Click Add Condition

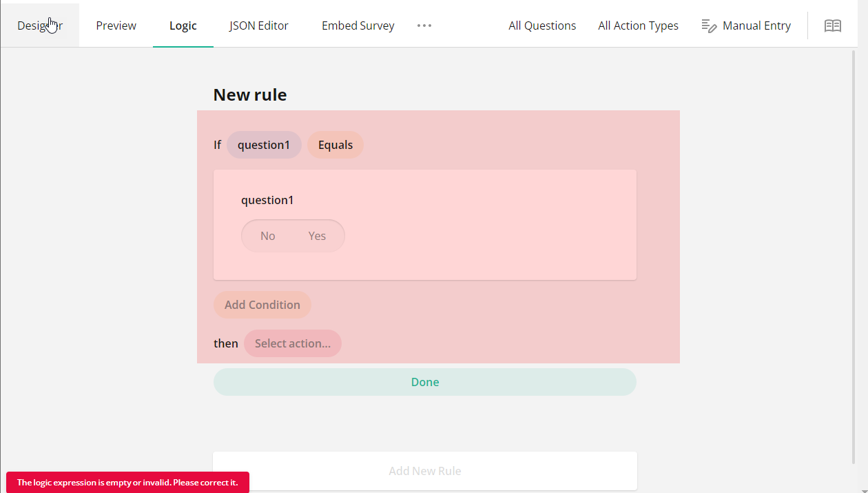coord(262,304)
